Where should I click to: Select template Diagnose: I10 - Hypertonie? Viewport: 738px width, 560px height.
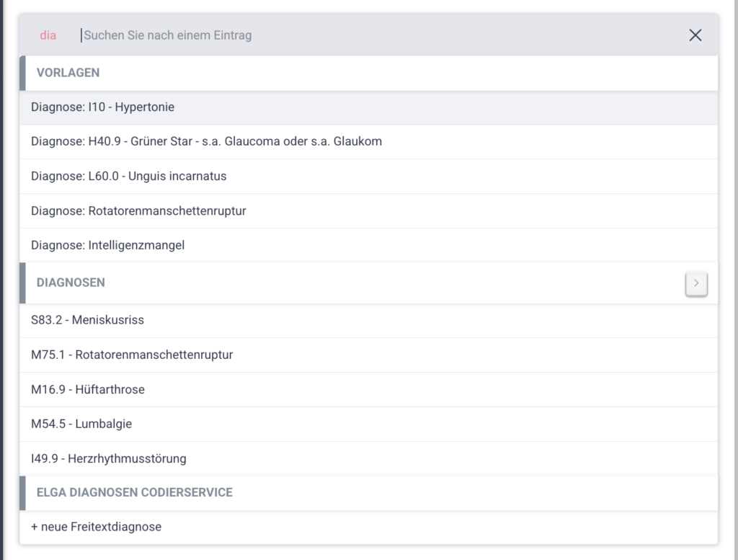click(102, 107)
